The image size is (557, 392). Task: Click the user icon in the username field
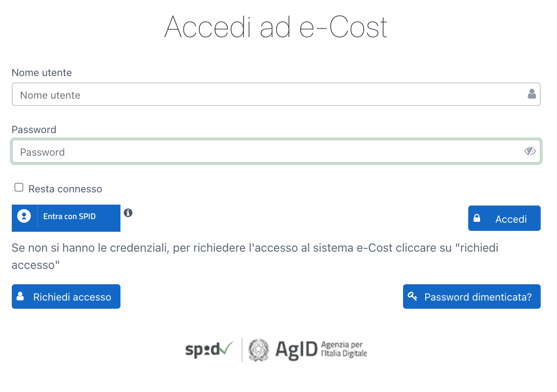(532, 94)
